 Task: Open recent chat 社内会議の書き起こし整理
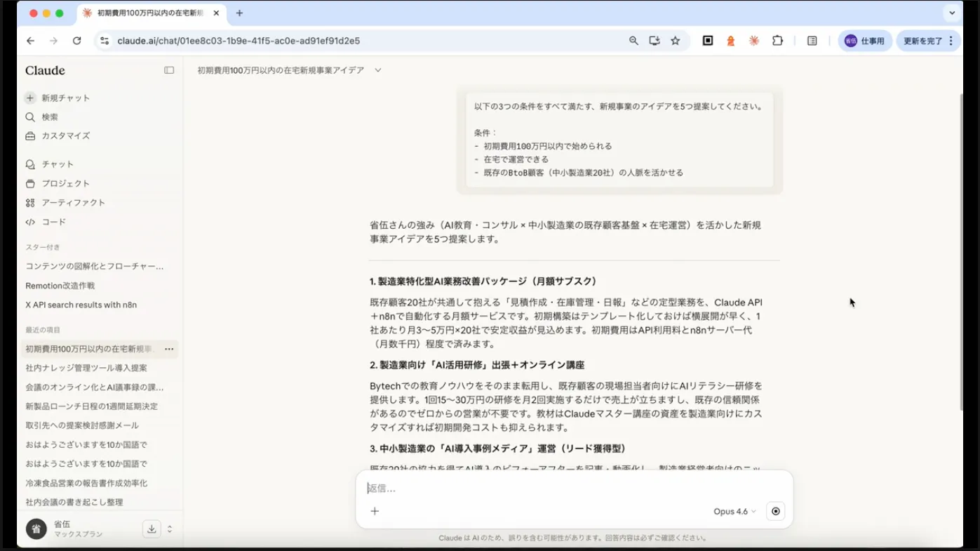(74, 503)
